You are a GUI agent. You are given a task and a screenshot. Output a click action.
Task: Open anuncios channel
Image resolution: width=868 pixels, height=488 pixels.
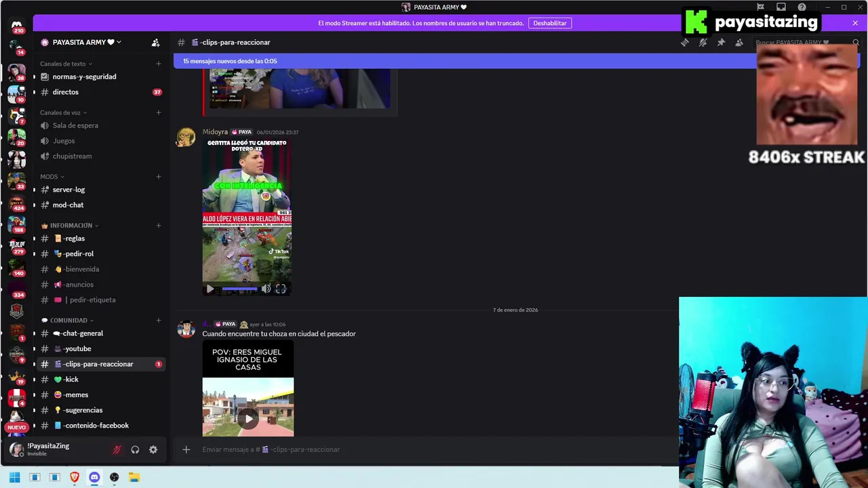[x=100, y=285]
